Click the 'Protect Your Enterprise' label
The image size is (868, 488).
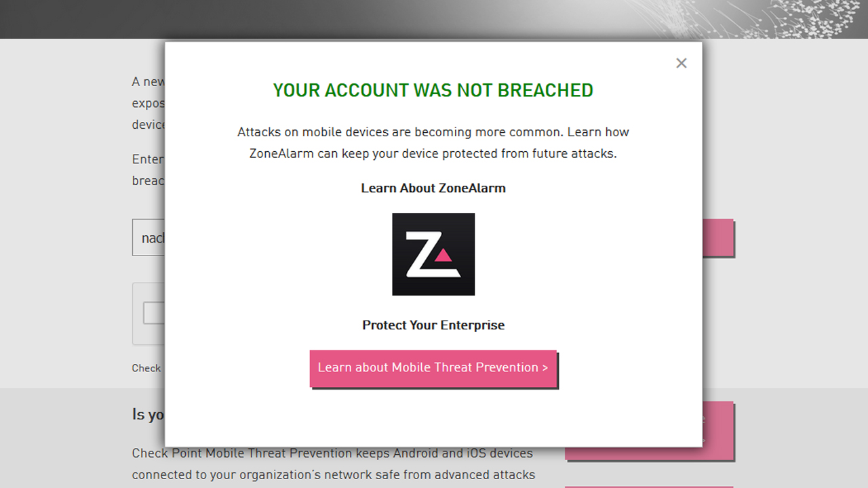click(x=433, y=325)
